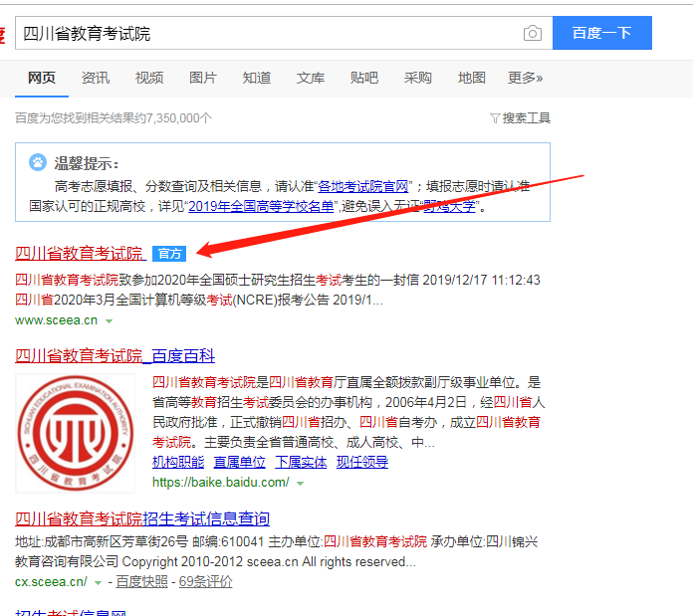Viewport: 693px width, 616px height.
Task: Open the 百度快照 cached page link
Action: (x=141, y=582)
